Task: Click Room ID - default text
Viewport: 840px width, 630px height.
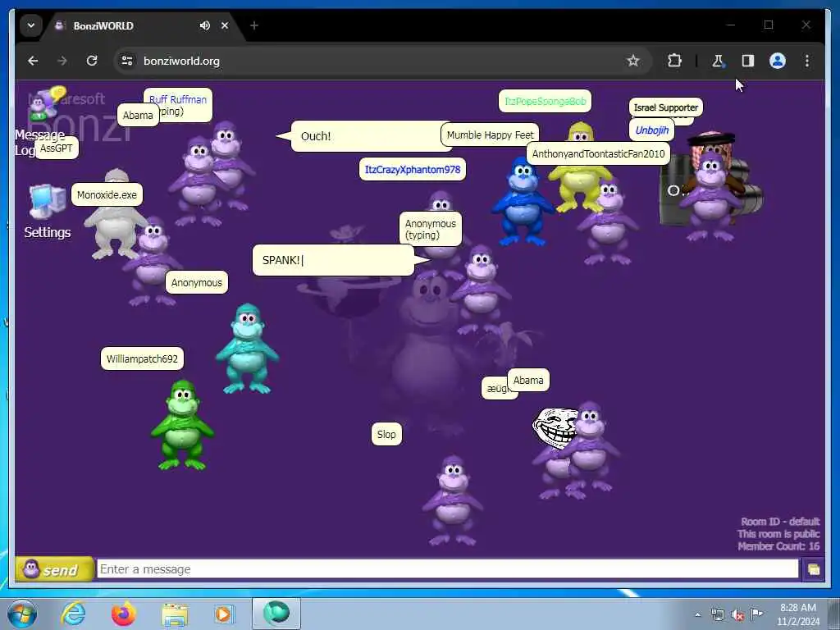Action: [x=780, y=522]
